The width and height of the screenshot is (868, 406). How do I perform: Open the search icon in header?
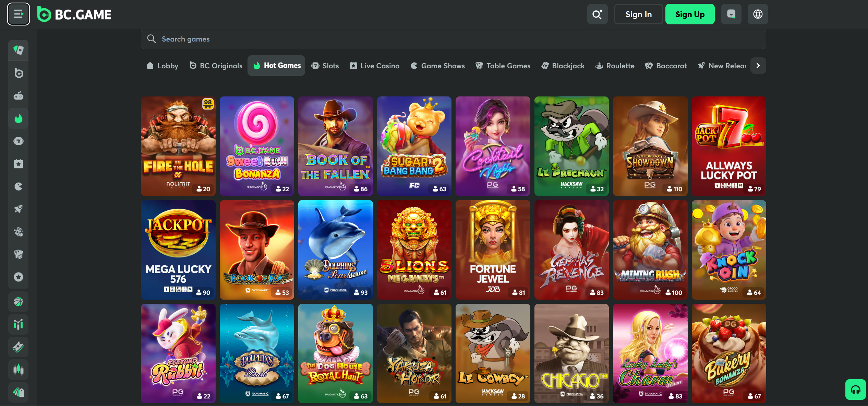tap(597, 14)
